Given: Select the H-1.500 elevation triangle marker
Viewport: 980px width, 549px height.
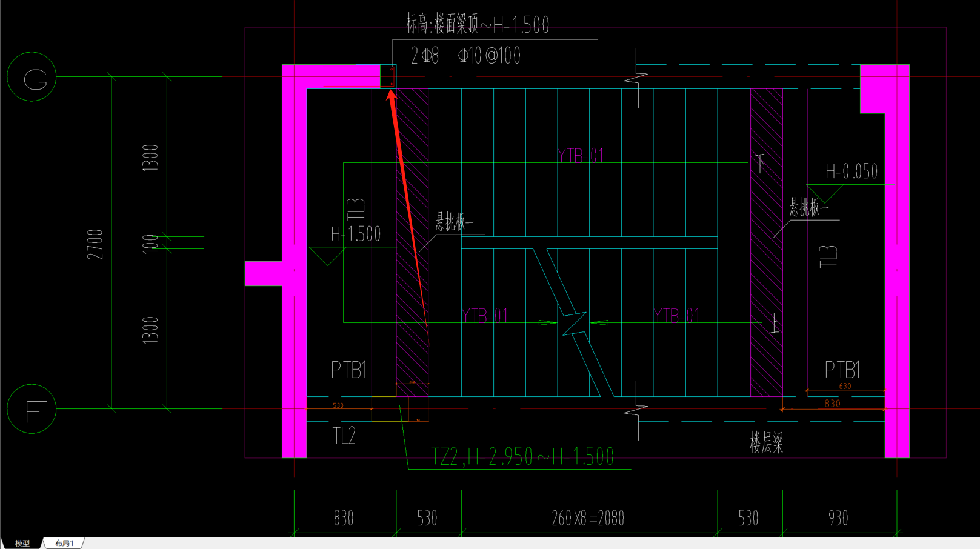Looking at the screenshot, I should pos(327,256).
